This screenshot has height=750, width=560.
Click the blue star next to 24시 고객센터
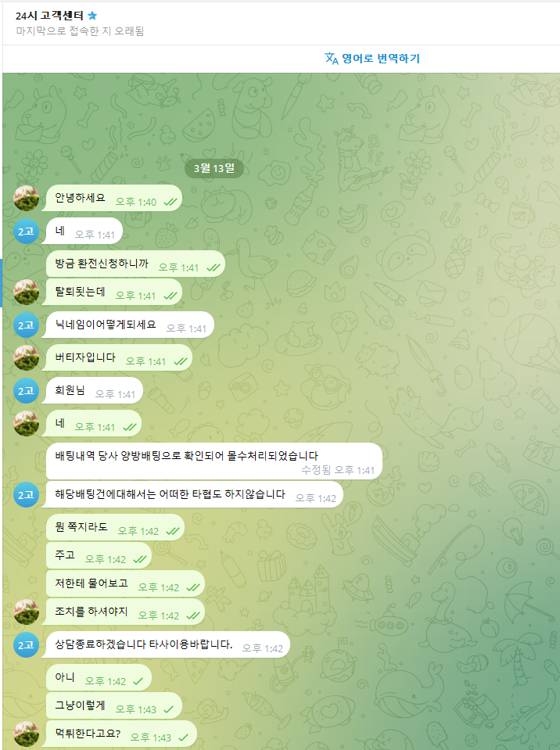click(x=92, y=16)
